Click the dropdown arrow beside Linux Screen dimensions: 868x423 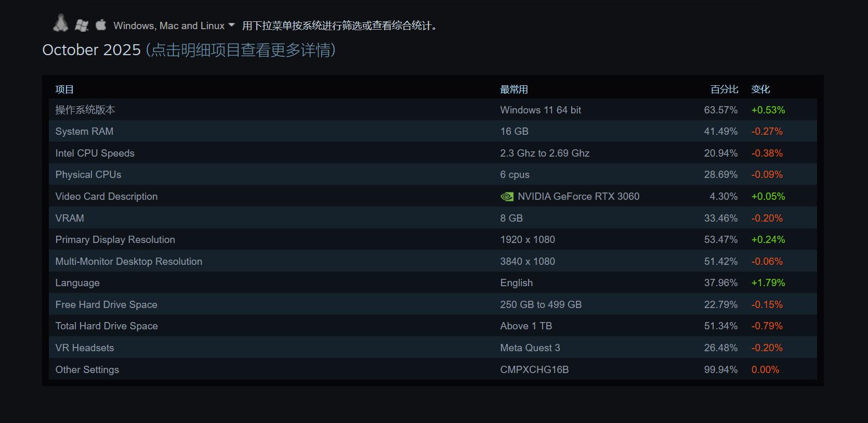(x=232, y=25)
